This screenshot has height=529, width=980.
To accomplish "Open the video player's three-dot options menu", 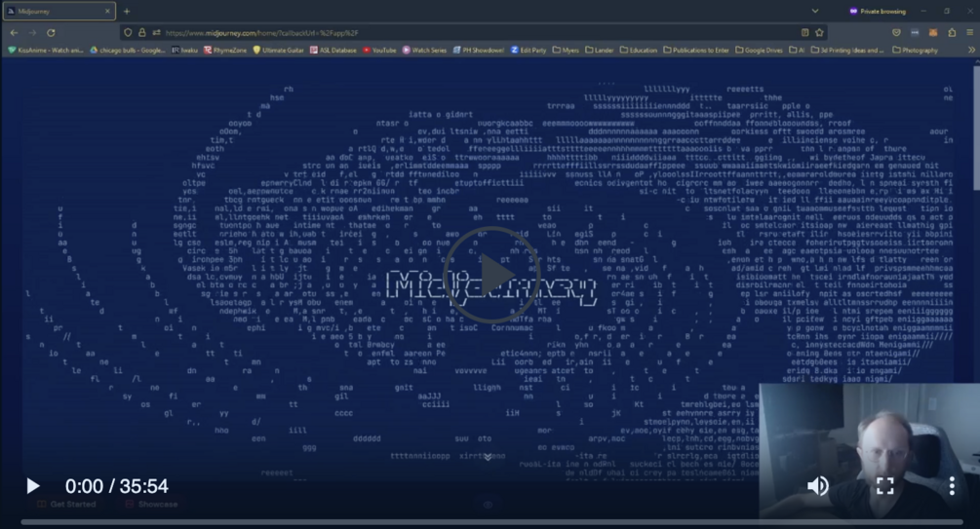I will pyautogui.click(x=952, y=486).
